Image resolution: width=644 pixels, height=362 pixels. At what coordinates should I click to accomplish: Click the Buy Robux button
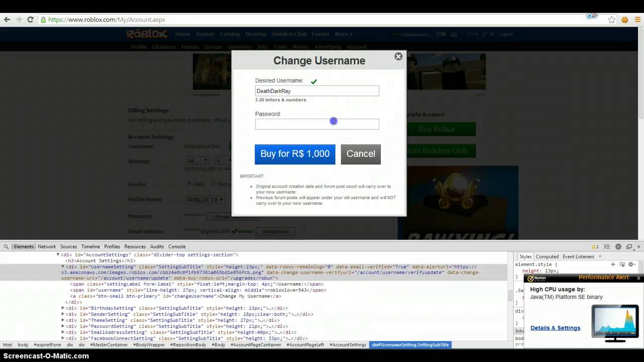437,129
